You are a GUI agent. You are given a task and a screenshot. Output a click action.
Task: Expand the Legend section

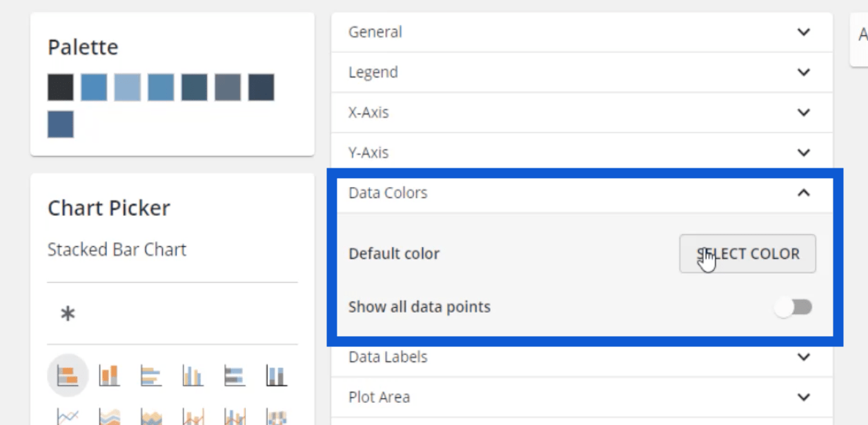[x=582, y=72]
